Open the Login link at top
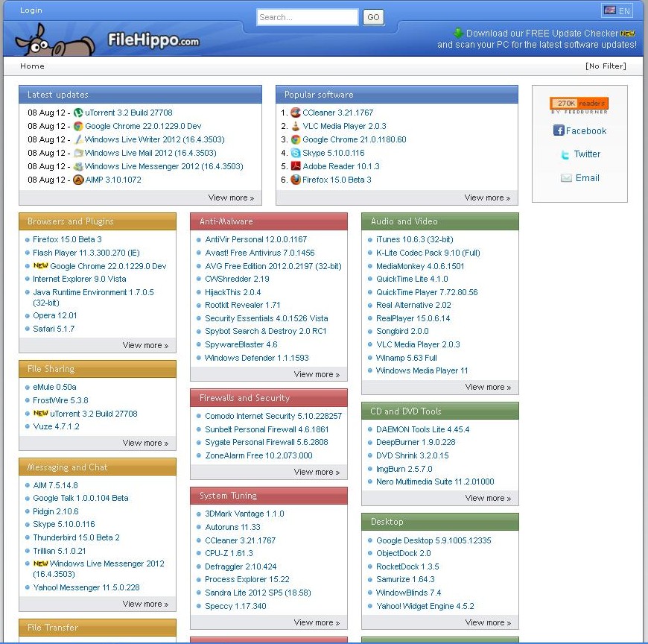The width and height of the screenshot is (648, 644). click(x=31, y=10)
